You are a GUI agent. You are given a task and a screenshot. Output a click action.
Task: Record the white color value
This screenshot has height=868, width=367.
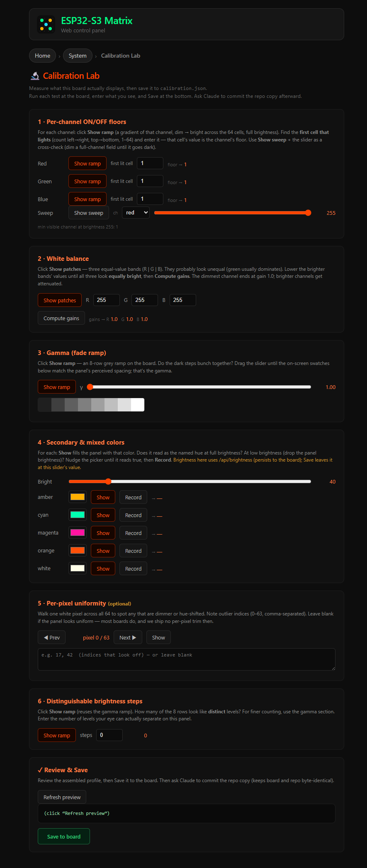[x=133, y=569]
